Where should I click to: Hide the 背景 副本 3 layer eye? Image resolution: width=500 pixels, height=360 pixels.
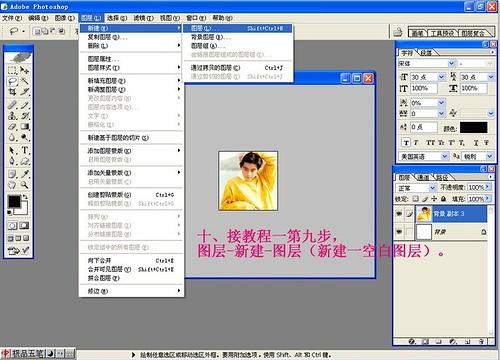[x=399, y=214]
